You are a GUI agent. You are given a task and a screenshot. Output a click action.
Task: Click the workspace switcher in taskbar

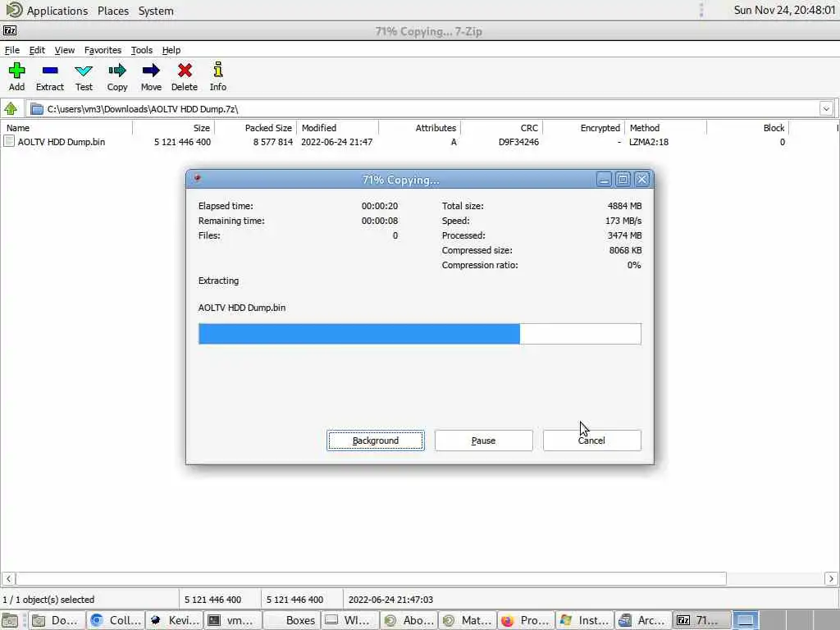(745, 620)
